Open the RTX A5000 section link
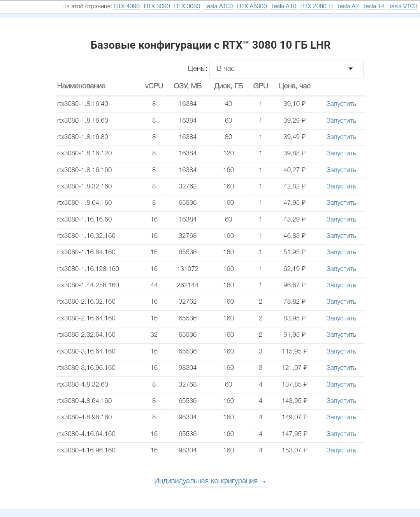 click(x=252, y=6)
